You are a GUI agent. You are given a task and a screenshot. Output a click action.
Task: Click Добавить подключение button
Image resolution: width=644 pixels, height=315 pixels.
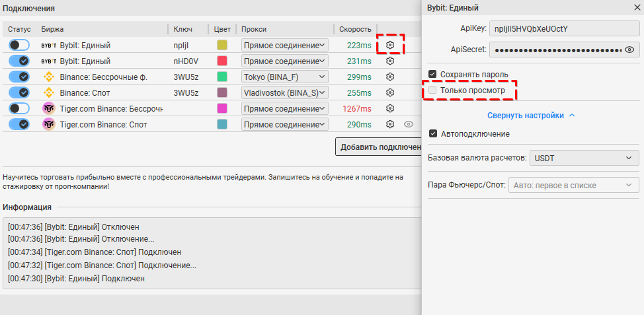click(379, 147)
